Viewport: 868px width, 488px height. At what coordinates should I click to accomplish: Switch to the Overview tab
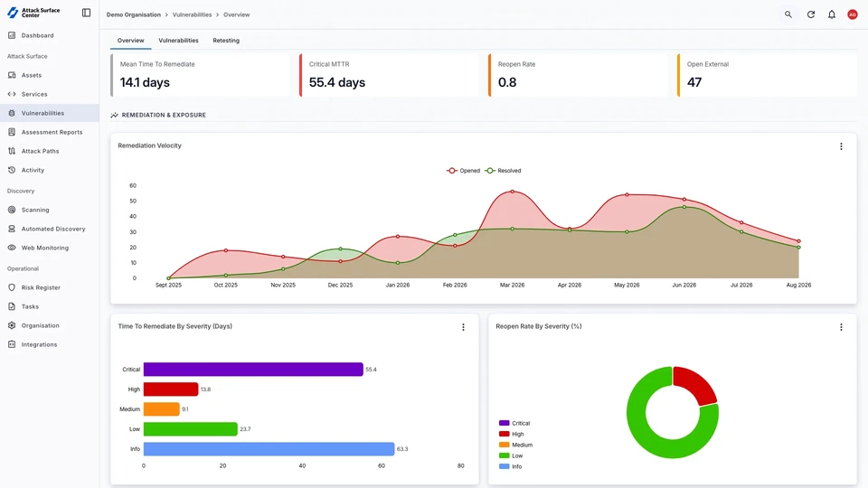click(x=130, y=41)
